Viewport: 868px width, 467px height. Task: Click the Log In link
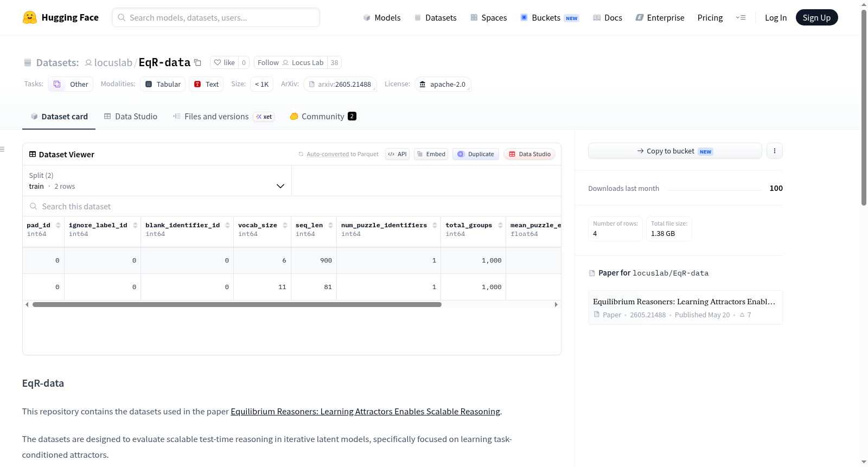[x=775, y=17]
